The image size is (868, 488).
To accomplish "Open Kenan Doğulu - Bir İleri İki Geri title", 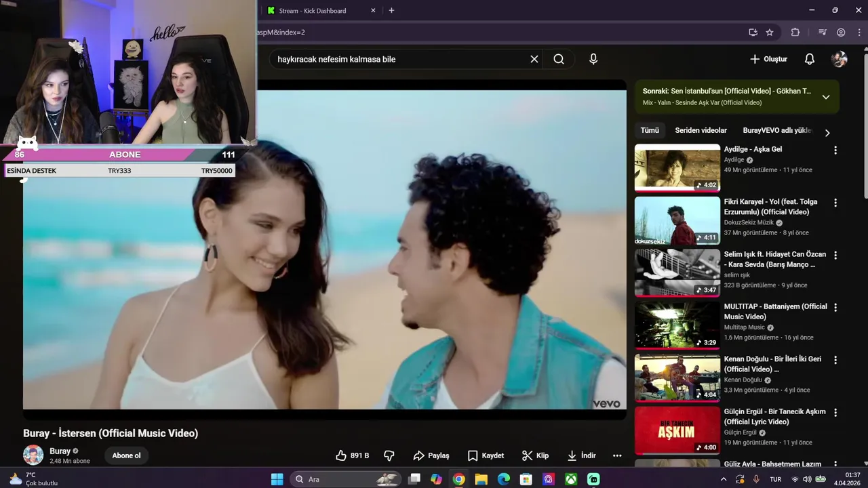I will tap(772, 364).
